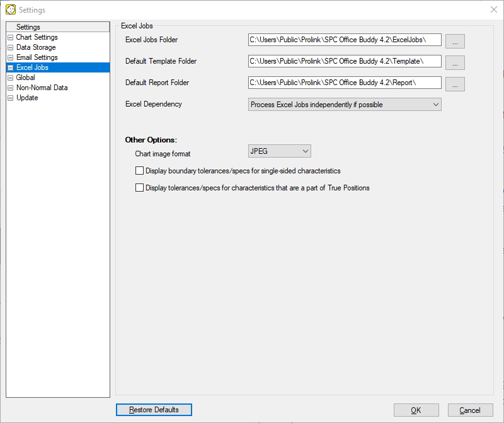Click the Update node icon
Viewport: 504px width, 423px height.
point(11,98)
